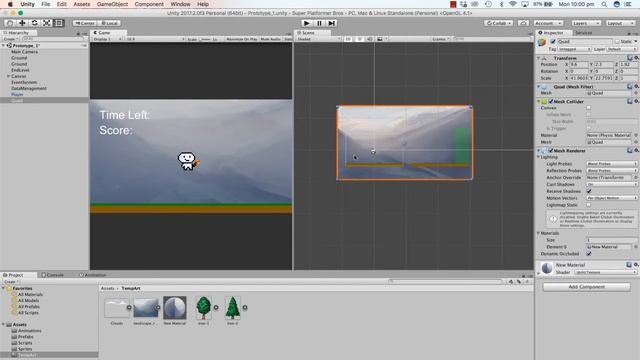Toggle 2D mode in Scene view
640x360 pixels.
(x=348, y=39)
